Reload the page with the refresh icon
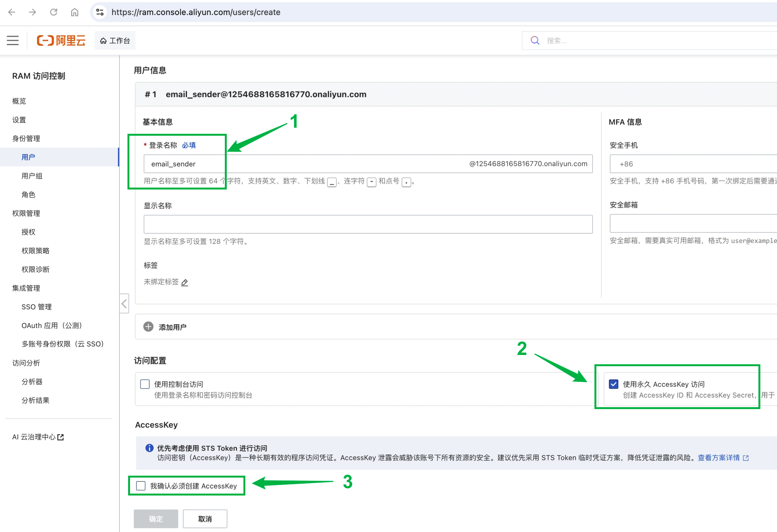Viewport: 777px width, 532px height. 53,12
